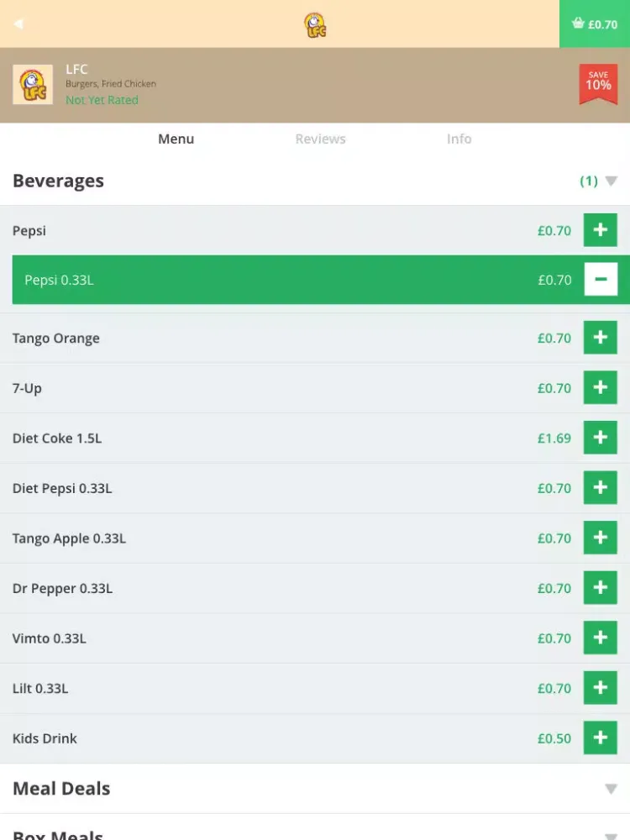Viewport: 630px width, 840px height.
Task: Open the basket showing £0.70
Action: 595,24
